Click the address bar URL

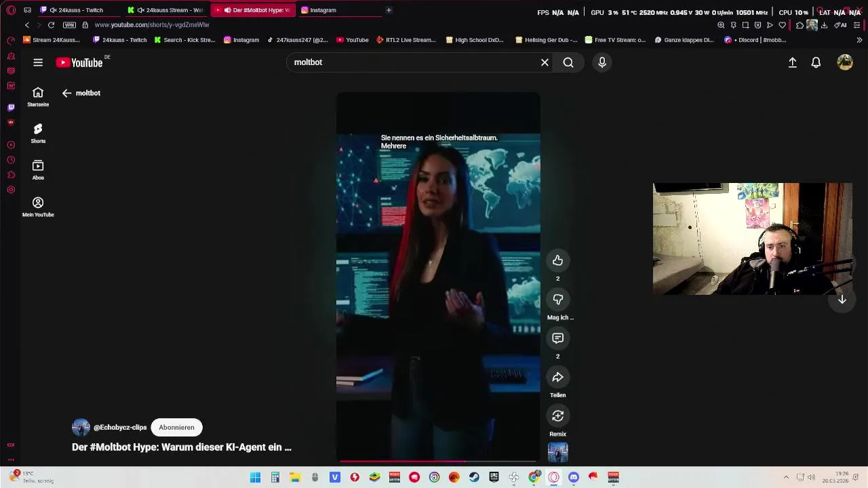152,25
